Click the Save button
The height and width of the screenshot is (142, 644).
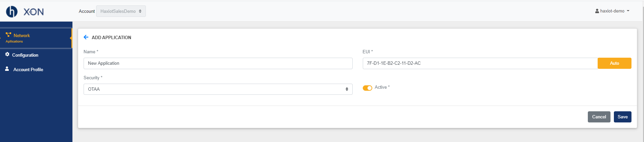pos(622,117)
